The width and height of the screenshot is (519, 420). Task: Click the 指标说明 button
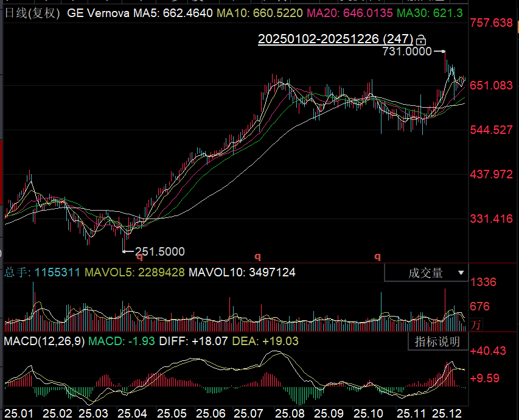coord(437,341)
